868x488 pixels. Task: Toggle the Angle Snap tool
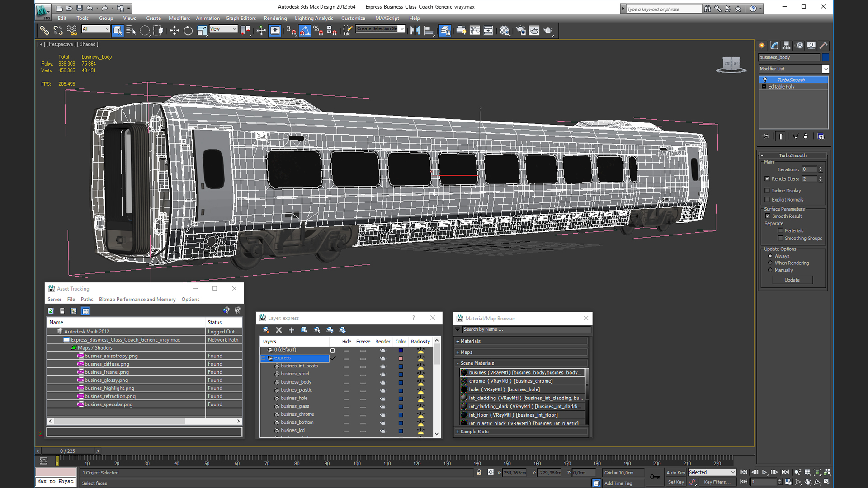305,30
